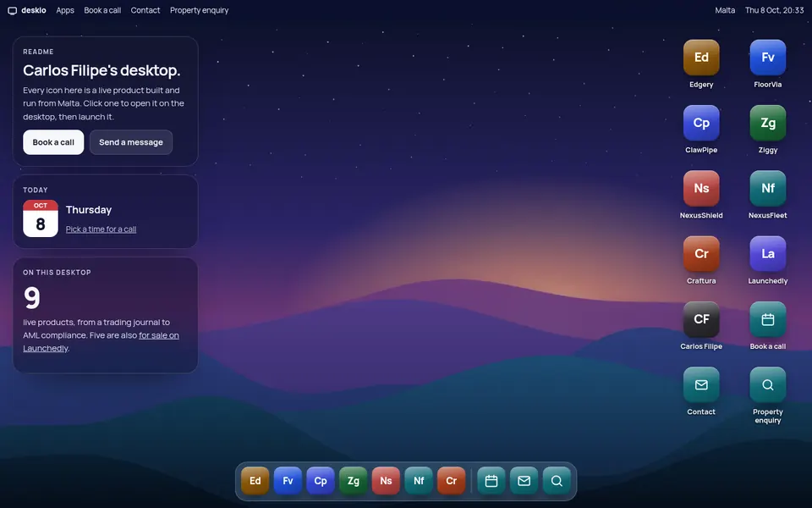
Task: Open the Craftura desktop icon
Action: point(701,253)
